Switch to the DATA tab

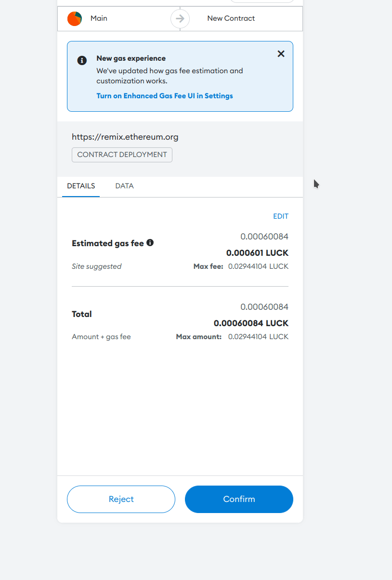pos(125,186)
